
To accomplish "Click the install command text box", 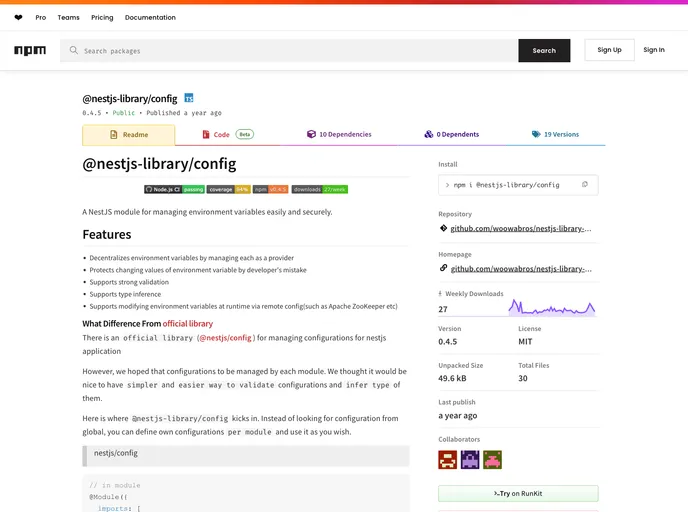I will (518, 185).
